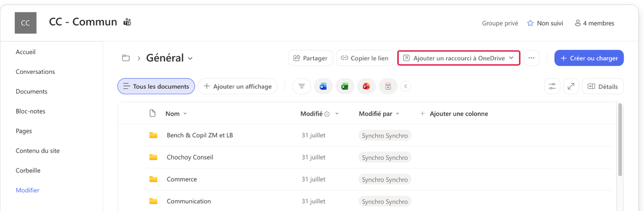Click the CC - Commun site title
Viewport: 644px width, 211px height.
pyautogui.click(x=83, y=22)
